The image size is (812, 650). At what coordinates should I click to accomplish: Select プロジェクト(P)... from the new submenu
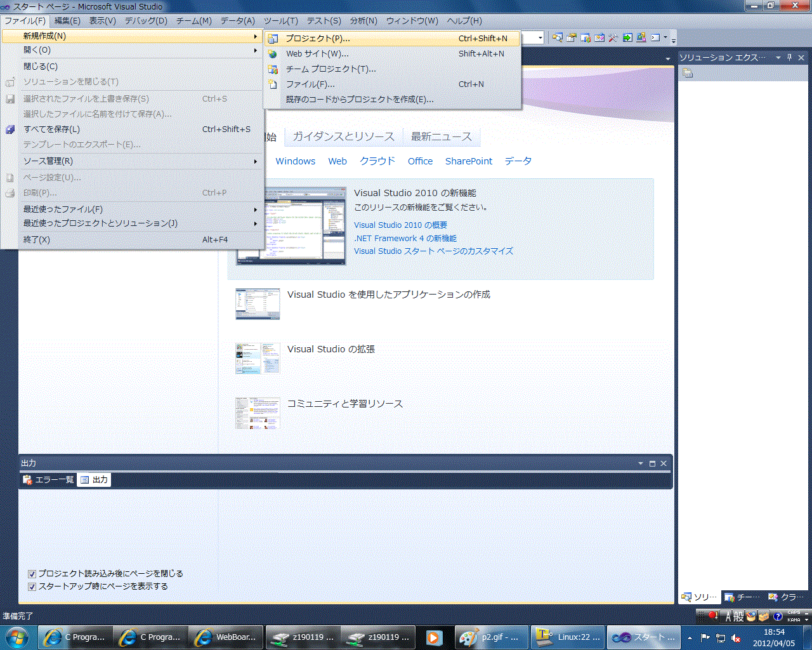pyautogui.click(x=393, y=39)
